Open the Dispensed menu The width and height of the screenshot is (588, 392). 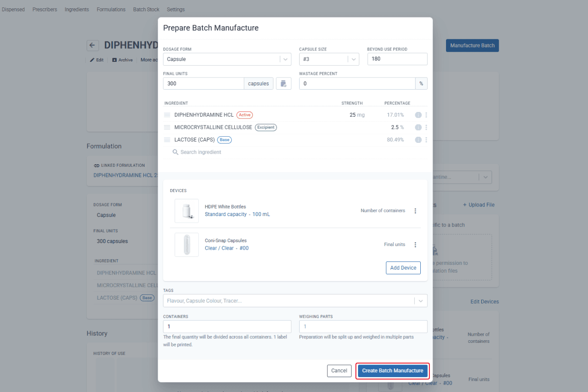(x=13, y=10)
